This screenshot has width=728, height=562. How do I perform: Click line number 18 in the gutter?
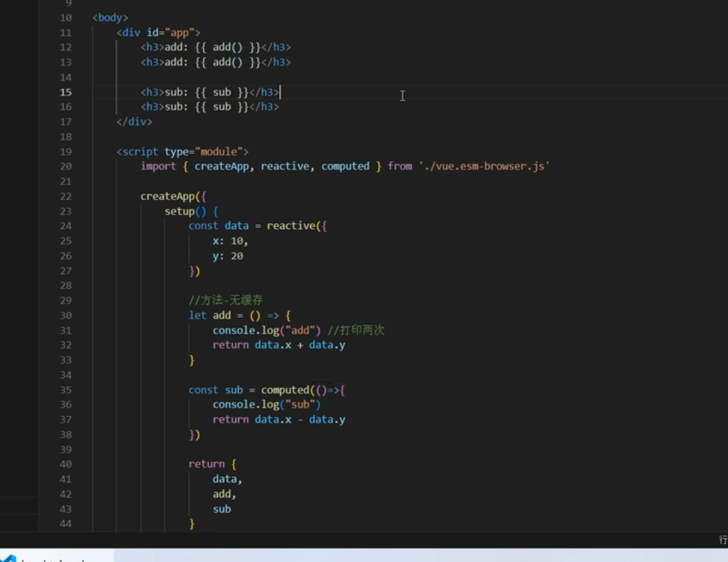66,137
